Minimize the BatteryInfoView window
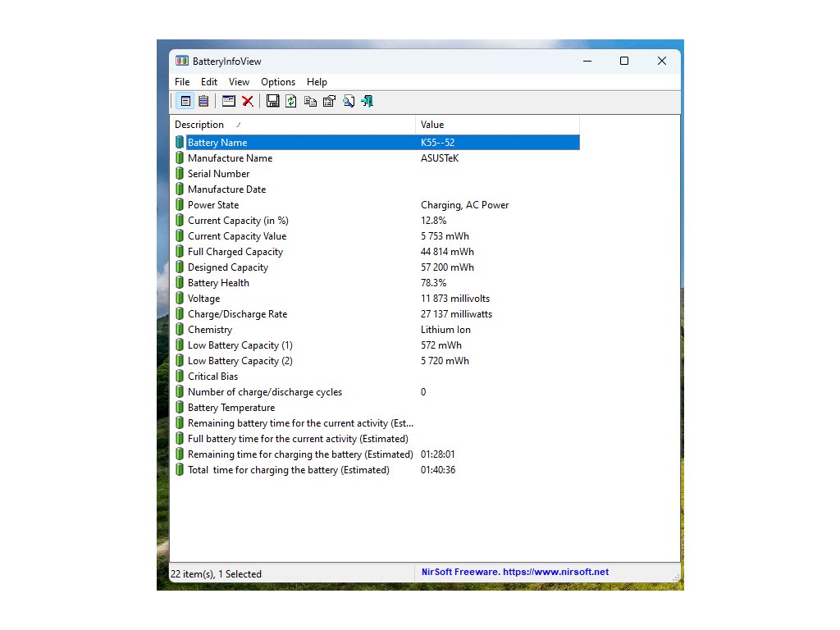 coord(587,61)
